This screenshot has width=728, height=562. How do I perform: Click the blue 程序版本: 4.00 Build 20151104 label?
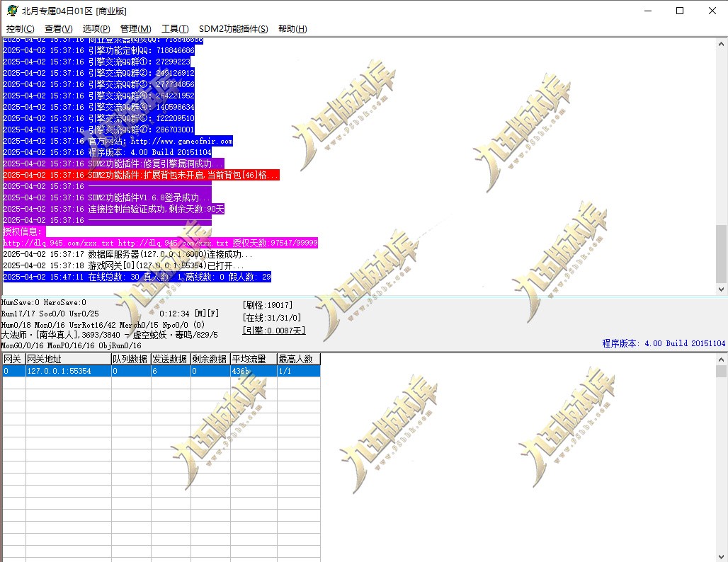664,343
